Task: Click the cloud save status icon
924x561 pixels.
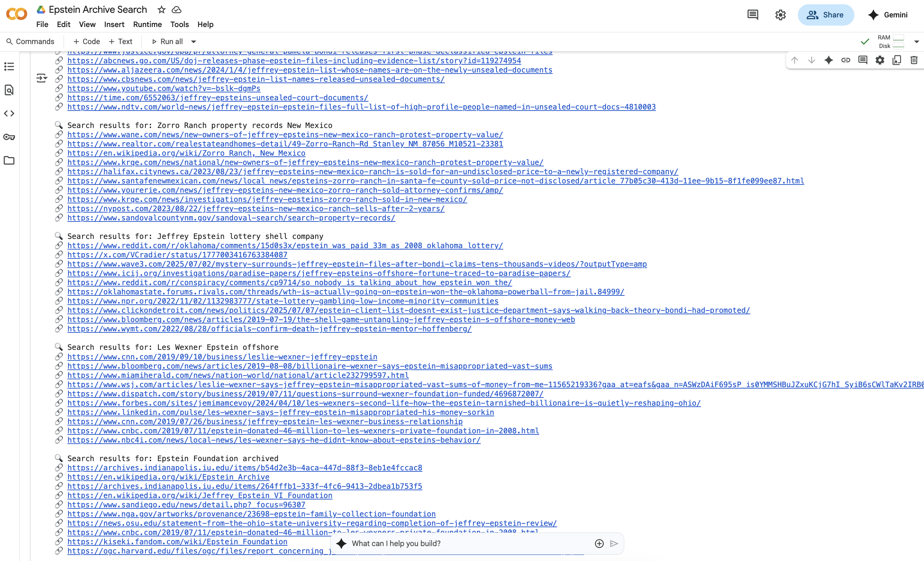Action: tap(177, 10)
